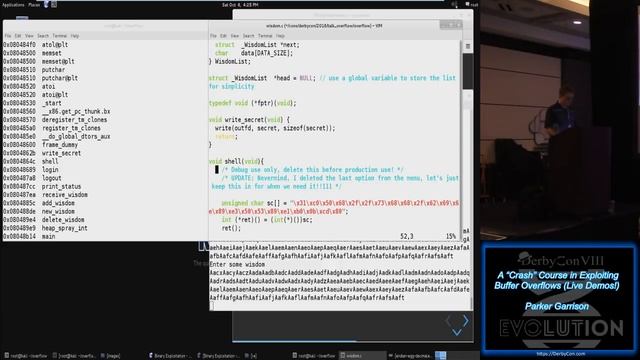Open the Applications menu in the top bar

[13, 4]
